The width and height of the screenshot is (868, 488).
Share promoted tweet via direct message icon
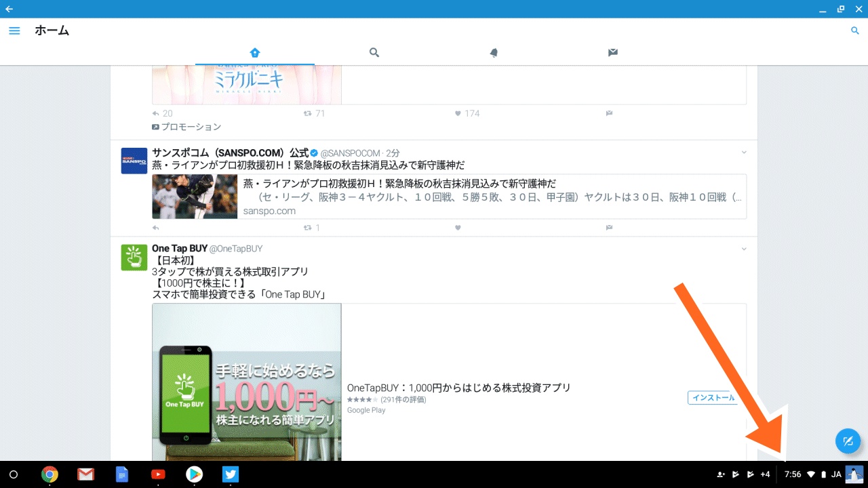[x=609, y=113]
